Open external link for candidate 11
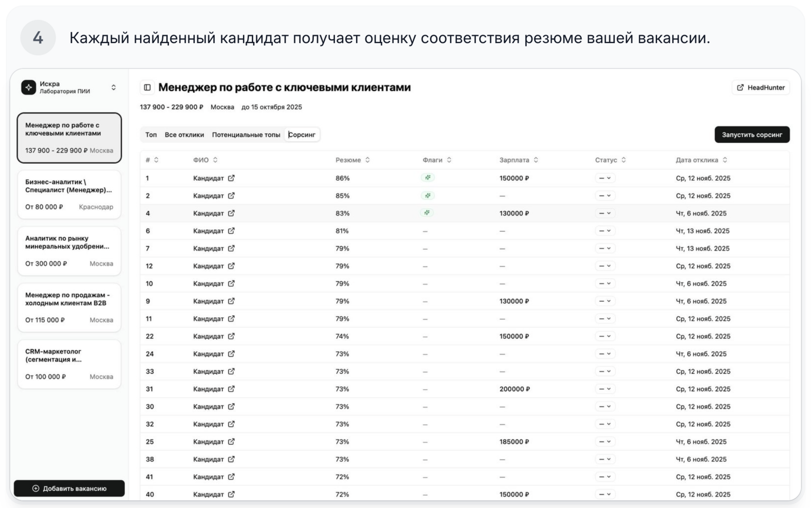 coord(232,319)
